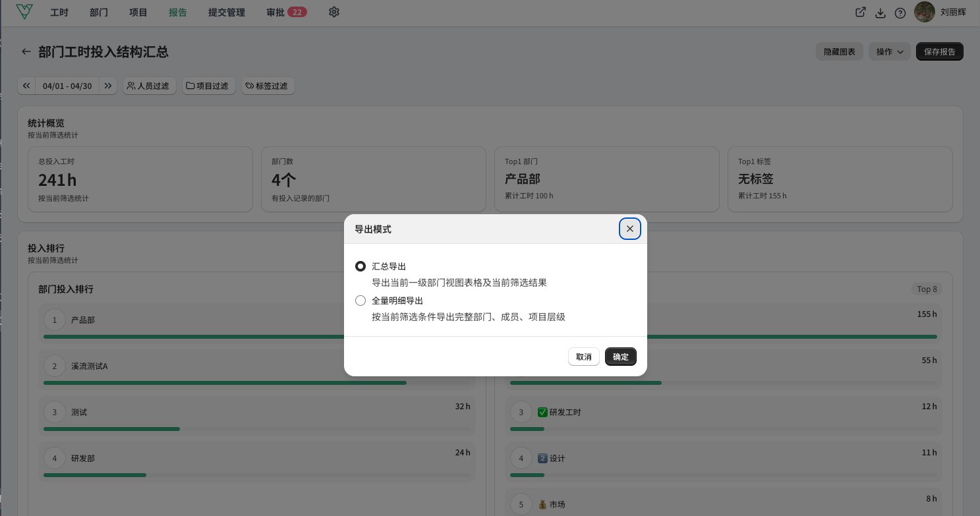Open the 人员过滤 filter

pyautogui.click(x=149, y=86)
